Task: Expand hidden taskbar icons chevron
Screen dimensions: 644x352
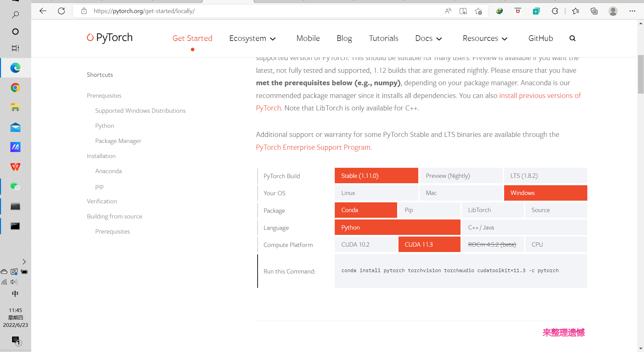Action: click(x=24, y=262)
